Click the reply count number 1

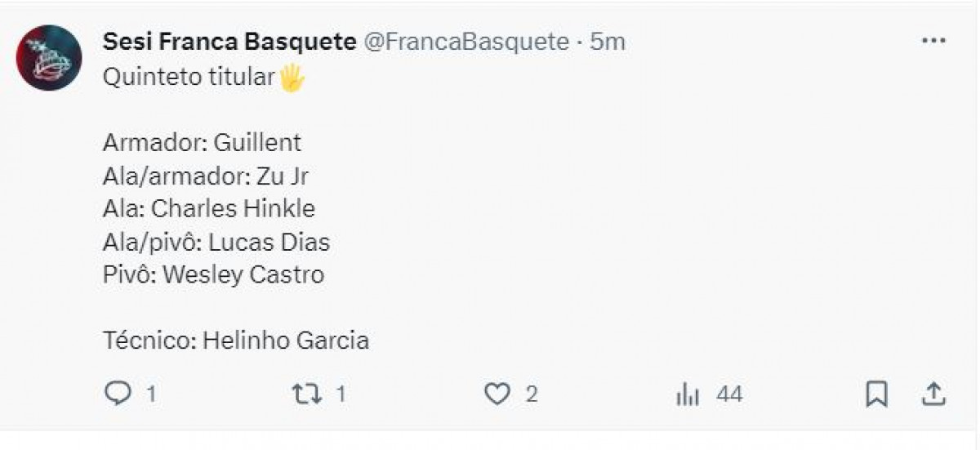tap(151, 395)
